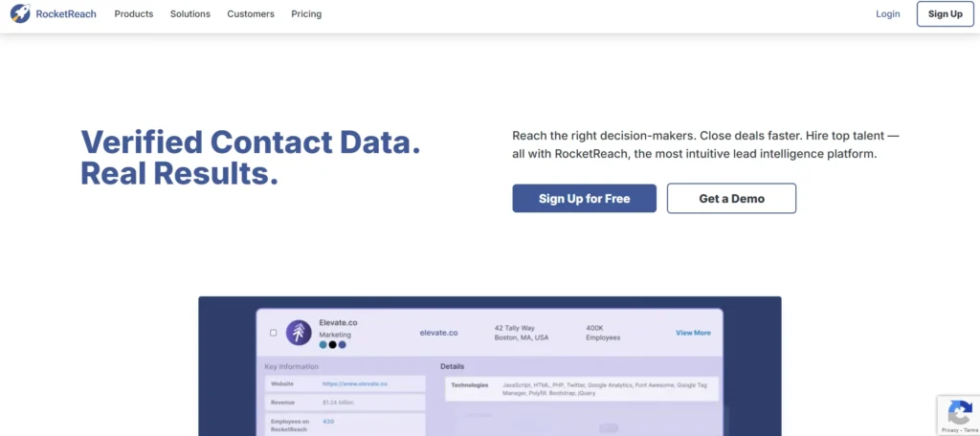Open the Products menu

133,14
